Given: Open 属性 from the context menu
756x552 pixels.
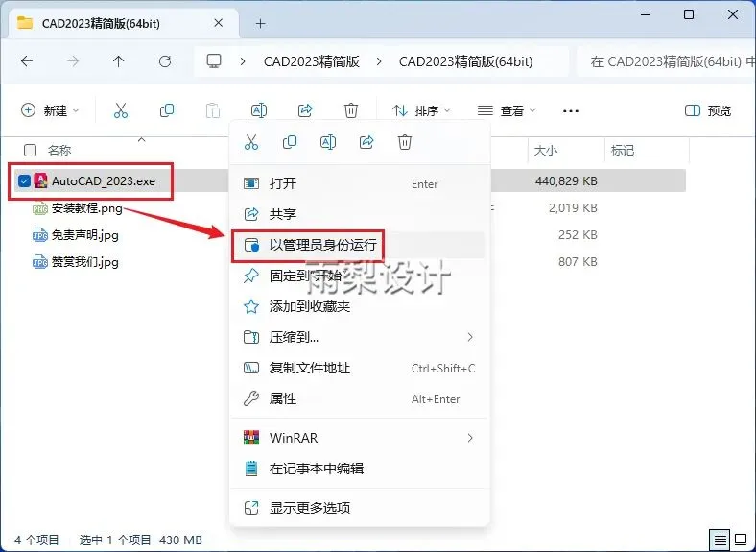Looking at the screenshot, I should pyautogui.click(x=360, y=399).
